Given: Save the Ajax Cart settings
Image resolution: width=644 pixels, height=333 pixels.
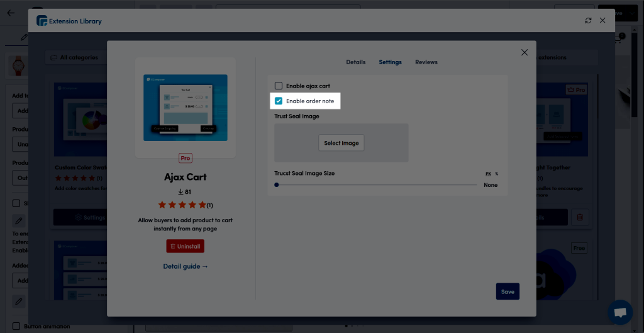Looking at the screenshot, I should pyautogui.click(x=508, y=291).
